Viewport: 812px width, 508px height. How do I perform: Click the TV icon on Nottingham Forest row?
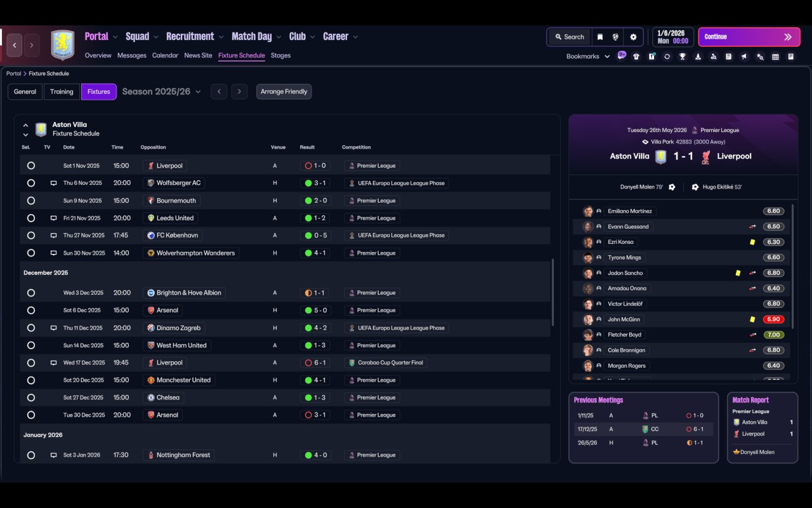(53, 455)
